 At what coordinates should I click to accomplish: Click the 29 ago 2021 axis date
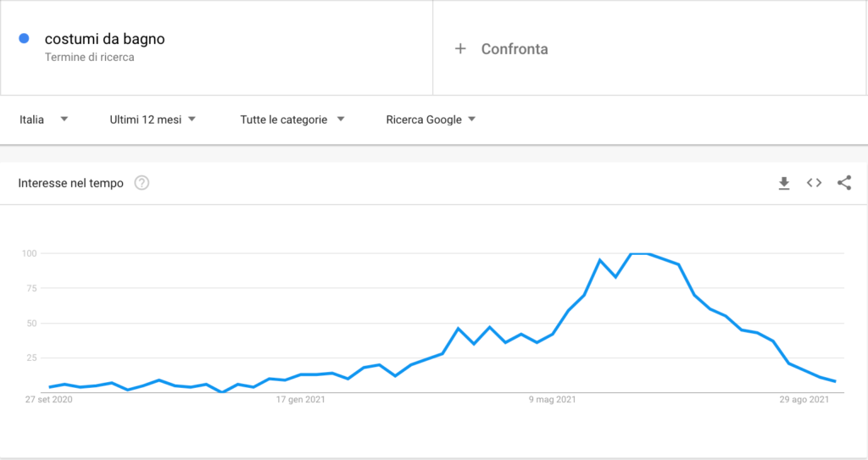805,399
